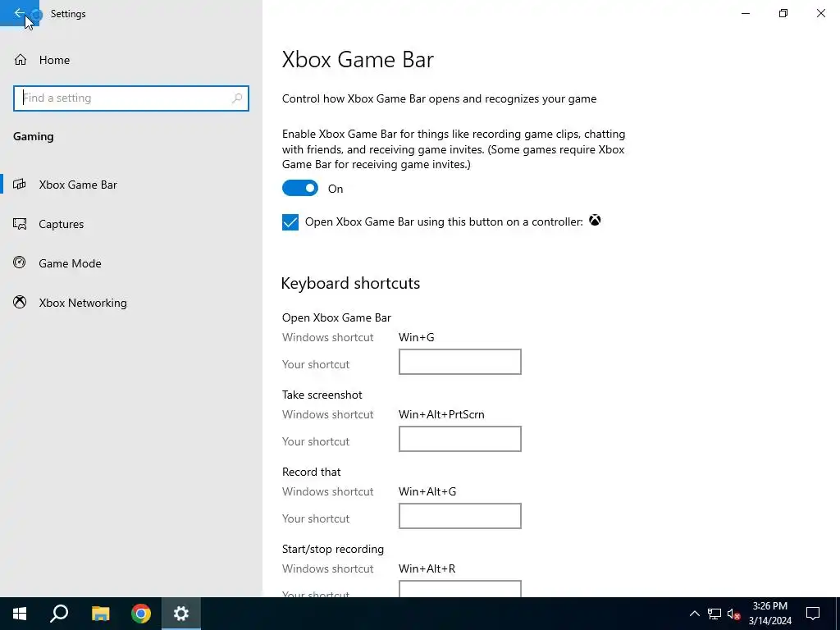Restore down the Settings window

click(783, 13)
